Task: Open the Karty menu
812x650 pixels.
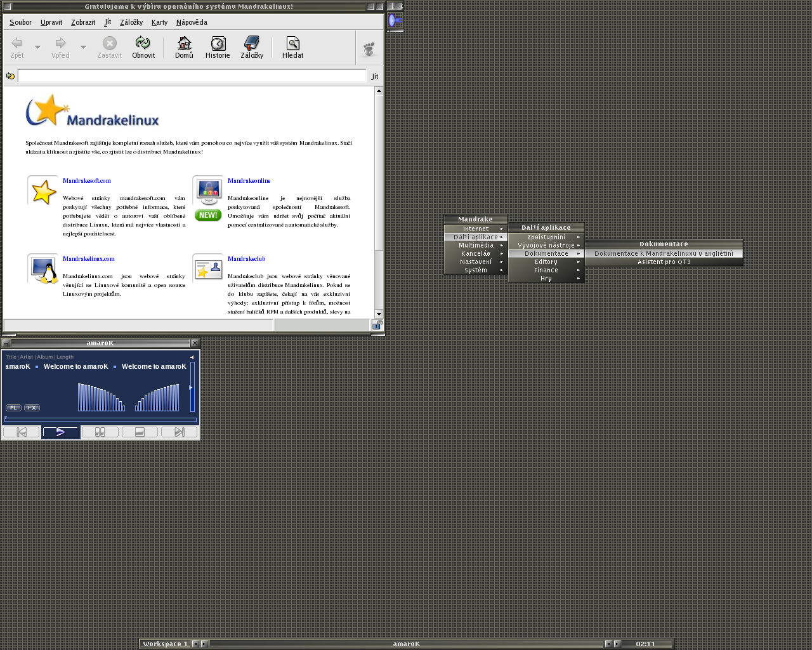Action: 159,22
